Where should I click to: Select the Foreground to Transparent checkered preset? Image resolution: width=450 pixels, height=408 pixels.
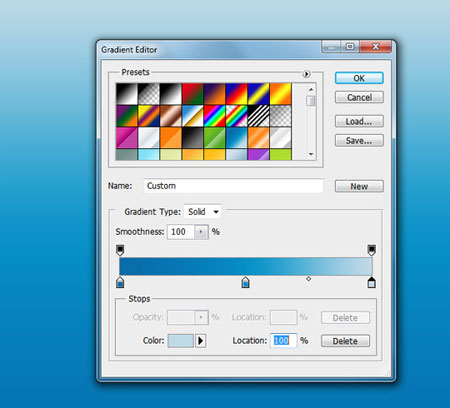149,94
